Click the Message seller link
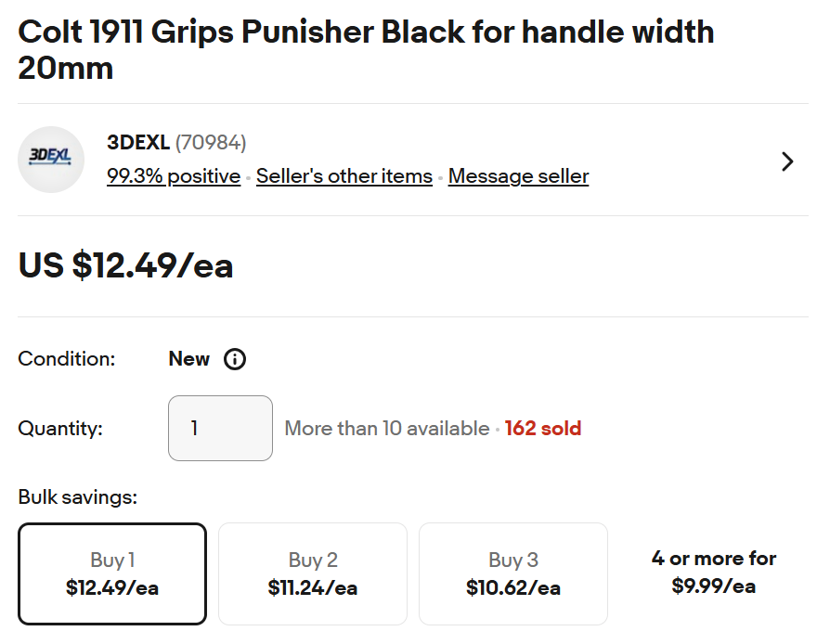 pos(518,176)
